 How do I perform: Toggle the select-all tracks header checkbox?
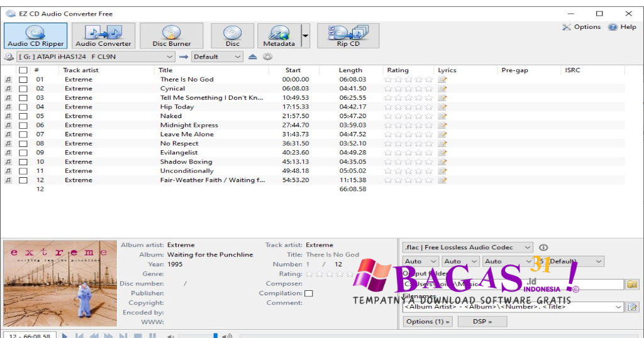click(x=23, y=70)
